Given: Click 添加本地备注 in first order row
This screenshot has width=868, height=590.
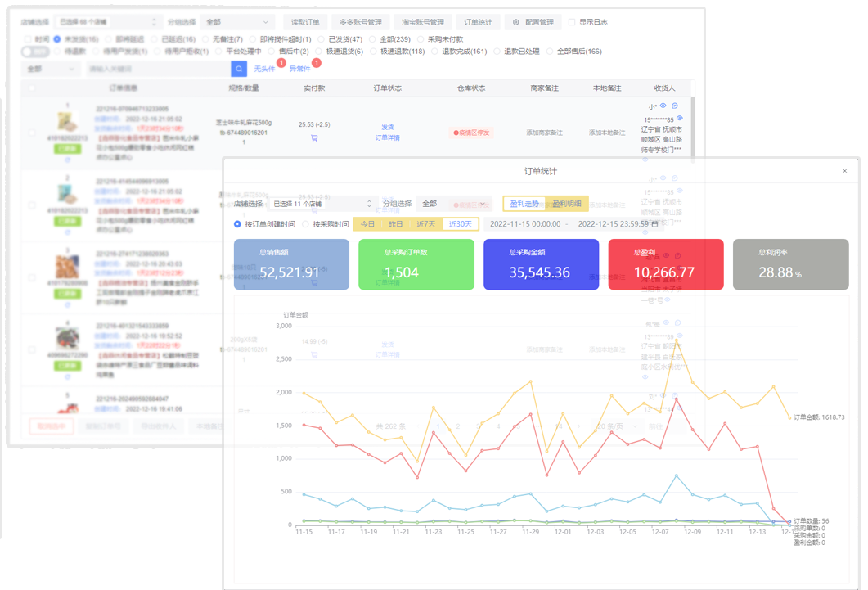Looking at the screenshot, I should 607,133.
